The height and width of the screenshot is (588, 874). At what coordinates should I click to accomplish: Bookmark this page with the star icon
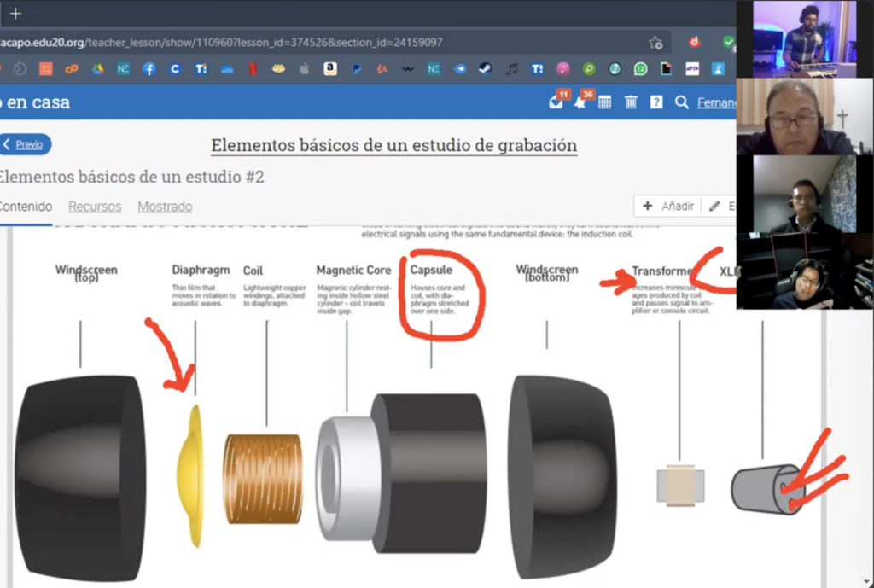coord(655,43)
